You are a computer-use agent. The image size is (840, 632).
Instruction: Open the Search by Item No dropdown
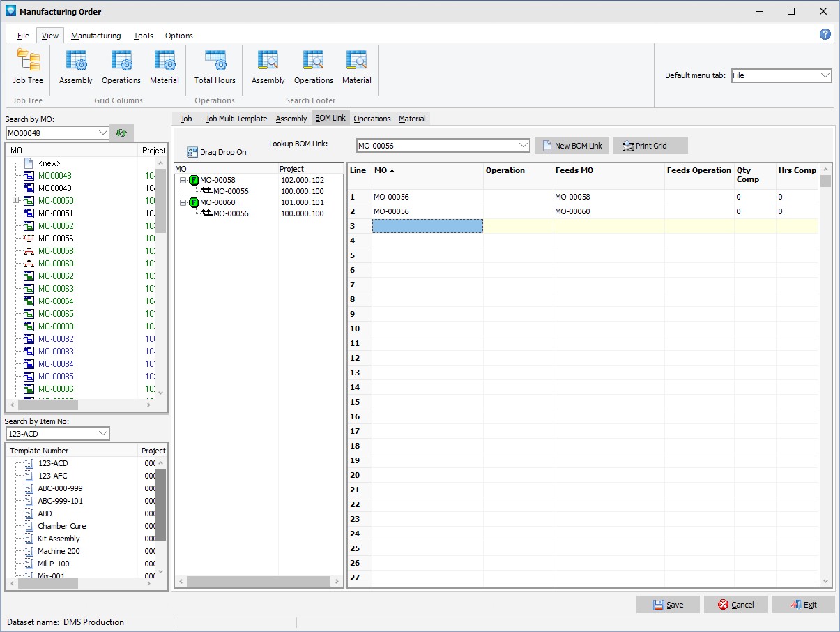point(103,434)
